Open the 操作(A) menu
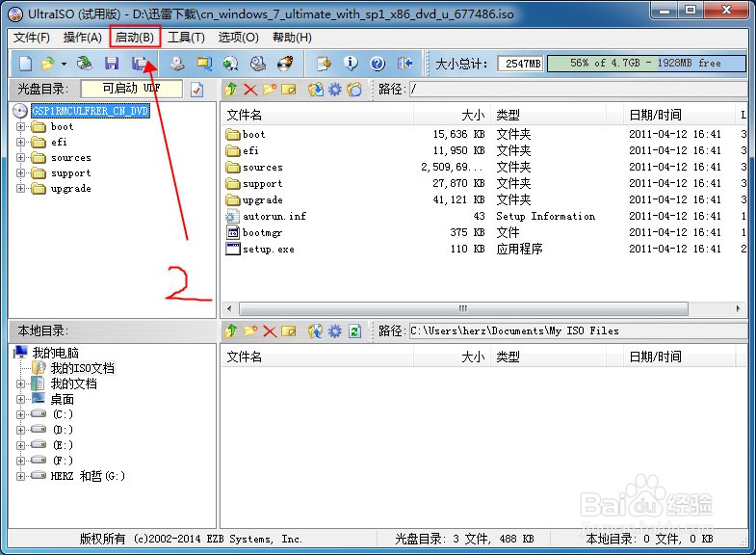The width and height of the screenshot is (756, 555). [x=83, y=38]
